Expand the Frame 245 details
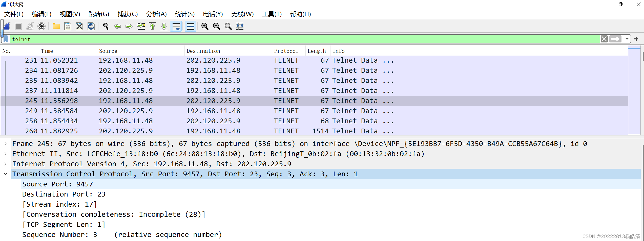 coord(6,143)
